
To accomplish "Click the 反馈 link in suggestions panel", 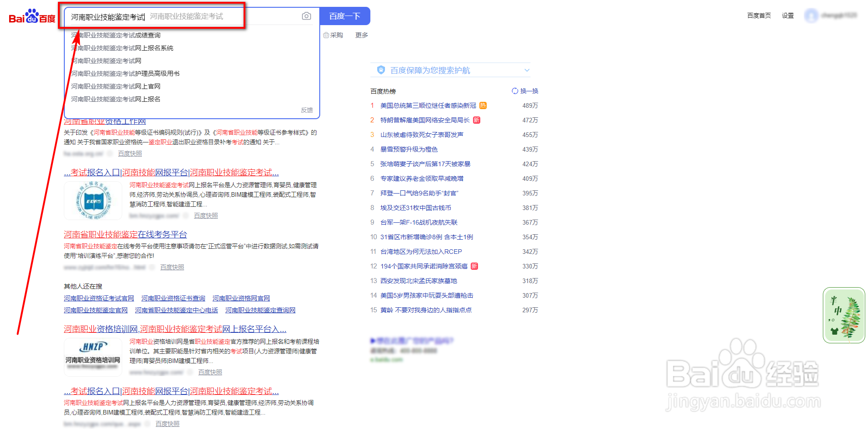I will click(307, 110).
